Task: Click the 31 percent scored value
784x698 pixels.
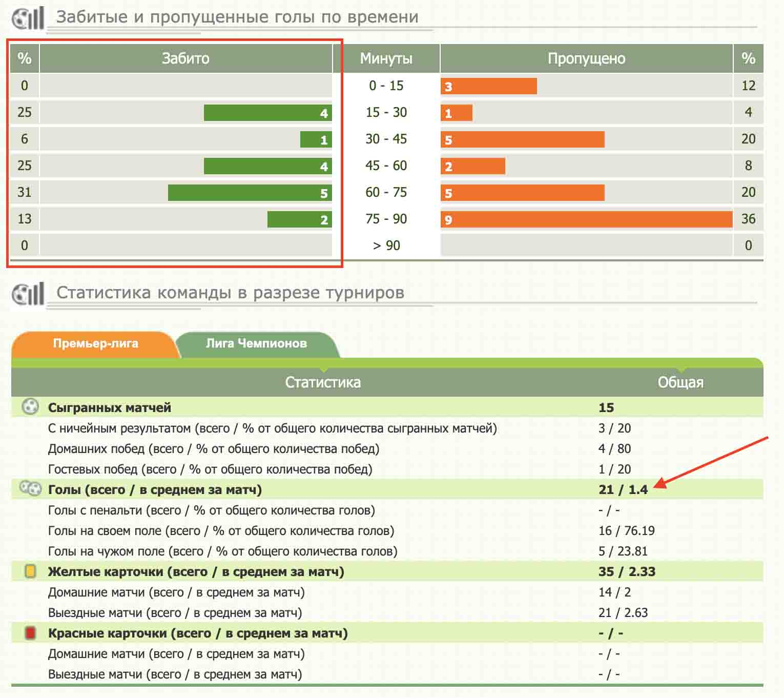Action: pyautogui.click(x=25, y=192)
